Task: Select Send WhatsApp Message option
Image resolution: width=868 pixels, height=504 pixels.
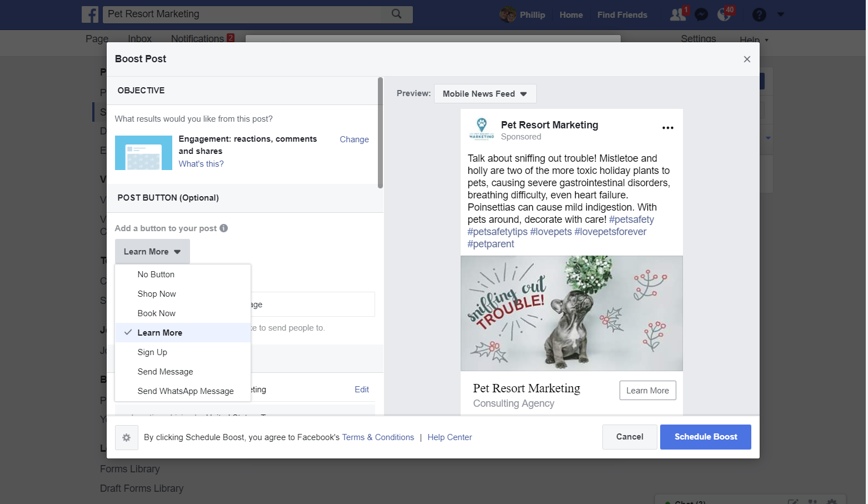Action: 183,391
